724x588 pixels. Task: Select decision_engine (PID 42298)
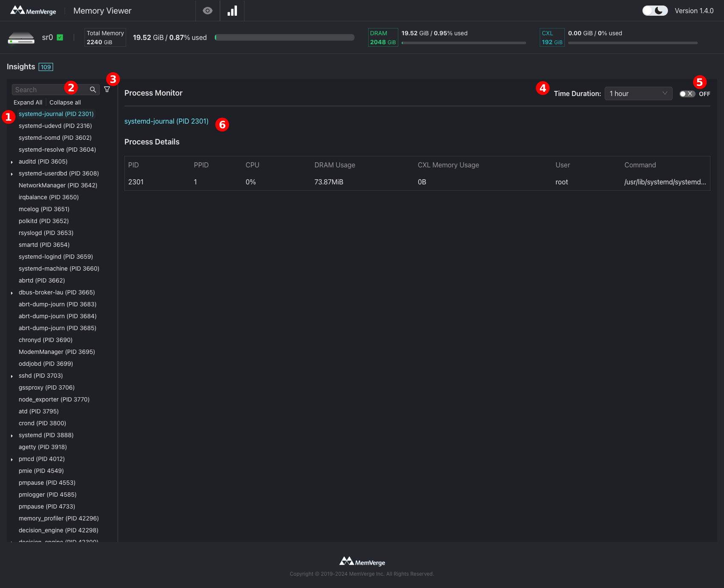tap(59, 530)
